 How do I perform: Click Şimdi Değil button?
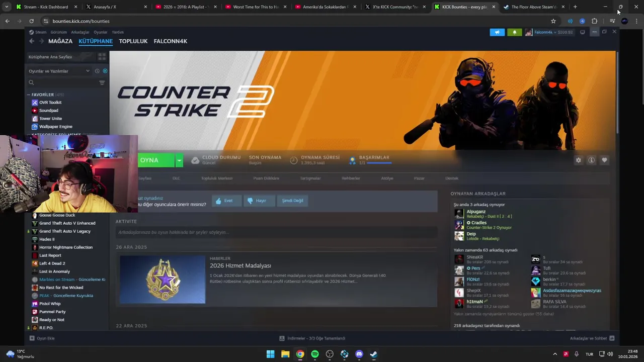292,201
